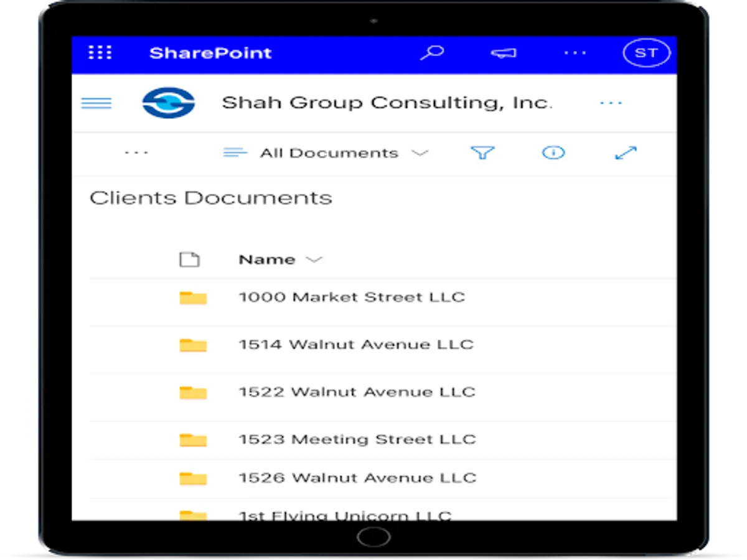The height and width of the screenshot is (560, 747).
Task: Open the command bar ellipsis left of All Documents
Action: click(136, 153)
